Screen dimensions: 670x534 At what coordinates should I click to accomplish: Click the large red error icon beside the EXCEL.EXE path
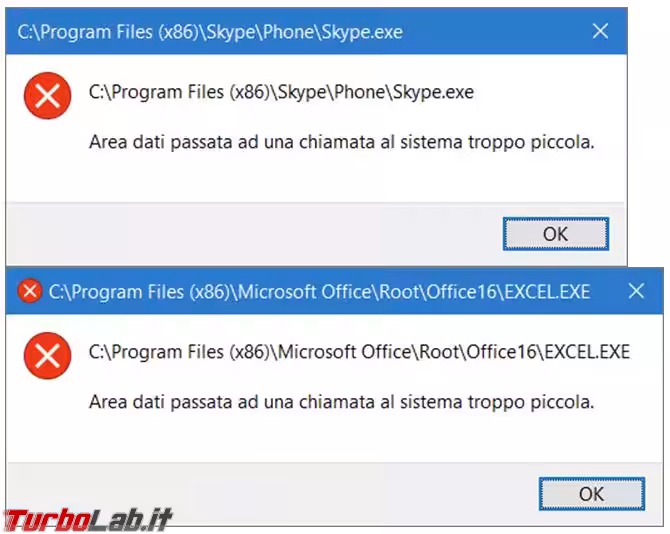(x=46, y=355)
